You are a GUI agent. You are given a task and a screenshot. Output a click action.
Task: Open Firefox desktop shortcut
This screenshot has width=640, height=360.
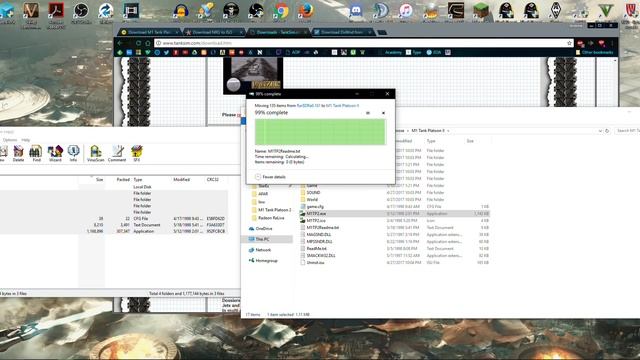point(306,11)
